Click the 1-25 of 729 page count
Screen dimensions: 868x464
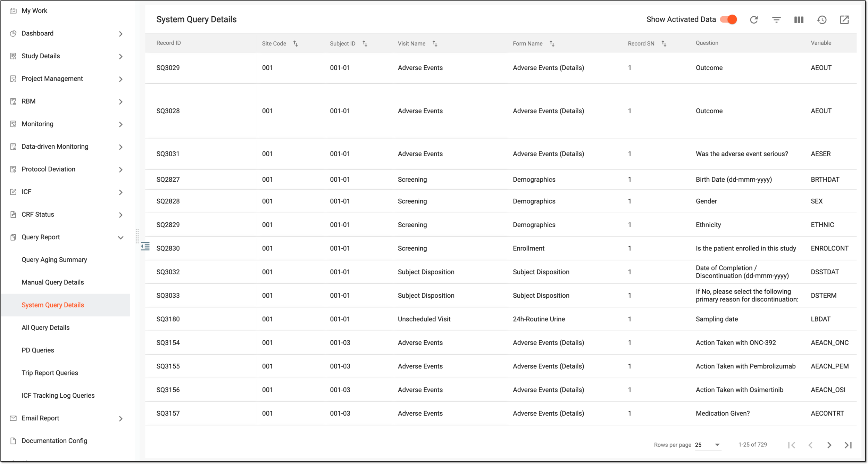click(752, 445)
